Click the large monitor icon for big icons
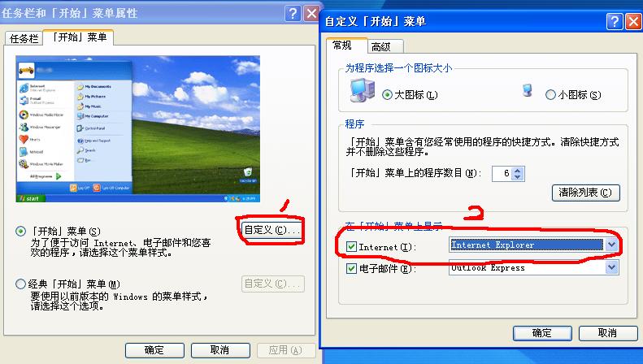The width and height of the screenshot is (643, 364). coord(363,89)
